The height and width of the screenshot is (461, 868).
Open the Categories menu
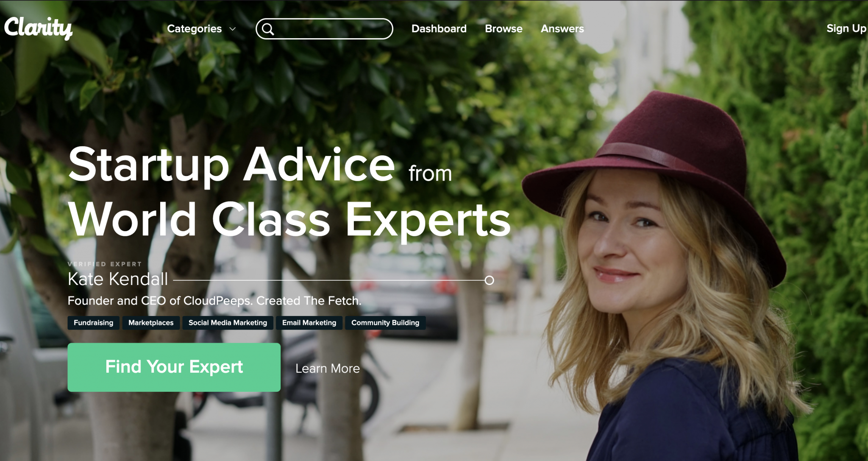point(201,29)
